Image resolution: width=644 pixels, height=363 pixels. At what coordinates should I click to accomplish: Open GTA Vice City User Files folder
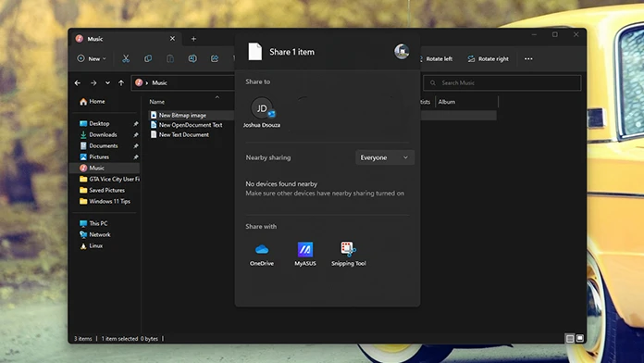point(110,179)
